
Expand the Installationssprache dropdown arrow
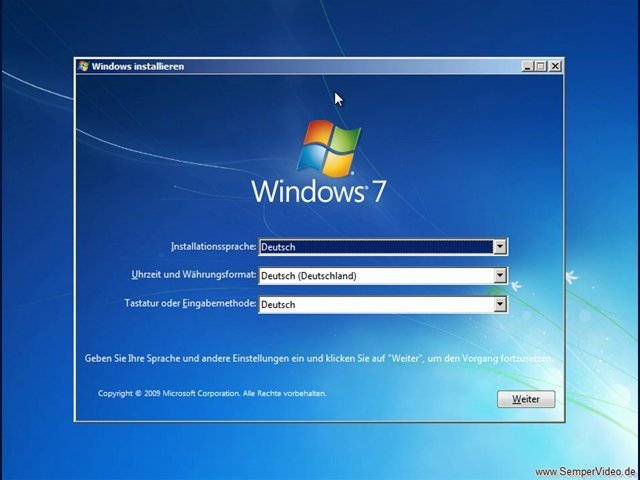coord(500,247)
